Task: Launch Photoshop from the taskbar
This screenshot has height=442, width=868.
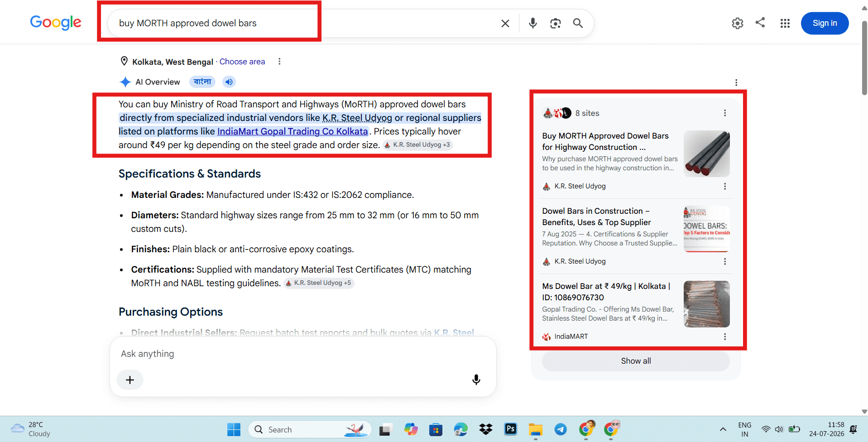Action: point(511,429)
